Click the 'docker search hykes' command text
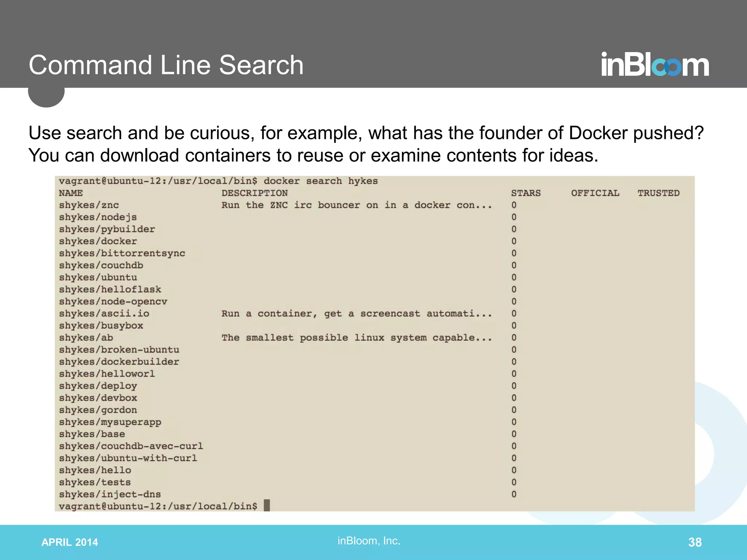Viewport: 747px width, 560px height. (321, 181)
